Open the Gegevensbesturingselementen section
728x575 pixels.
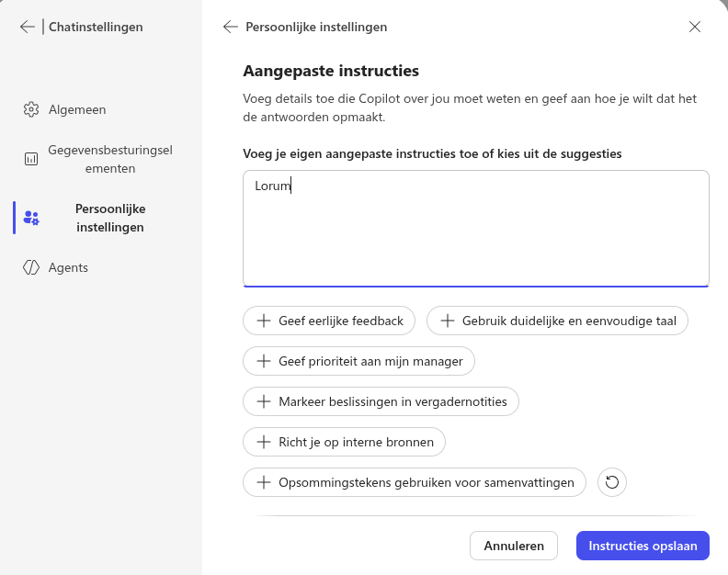pos(109,158)
